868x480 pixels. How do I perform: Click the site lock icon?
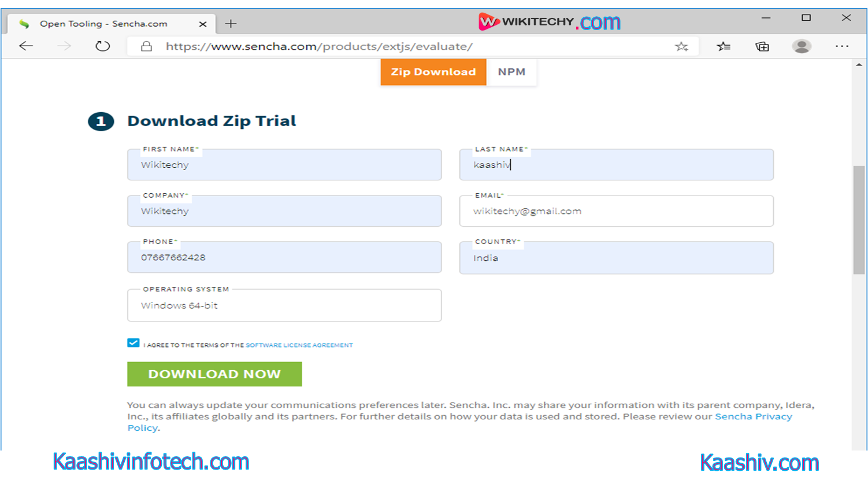[146, 46]
